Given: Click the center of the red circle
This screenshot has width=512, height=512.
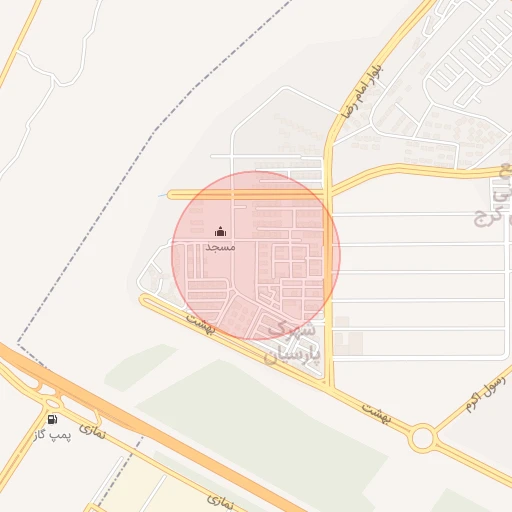Looking at the screenshot, I should [x=256, y=255].
